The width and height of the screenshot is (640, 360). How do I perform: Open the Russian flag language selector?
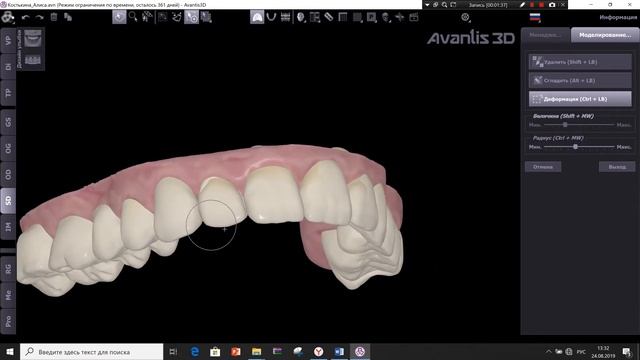coord(535,17)
